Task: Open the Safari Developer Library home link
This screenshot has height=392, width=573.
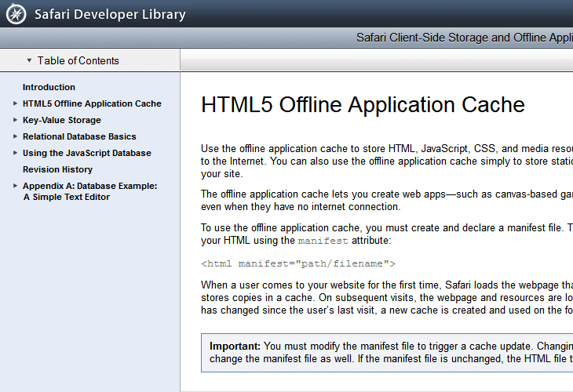Action: click(x=110, y=14)
